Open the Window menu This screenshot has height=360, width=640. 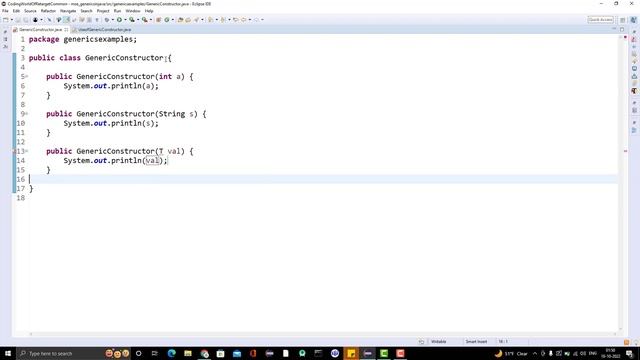[x=133, y=11]
